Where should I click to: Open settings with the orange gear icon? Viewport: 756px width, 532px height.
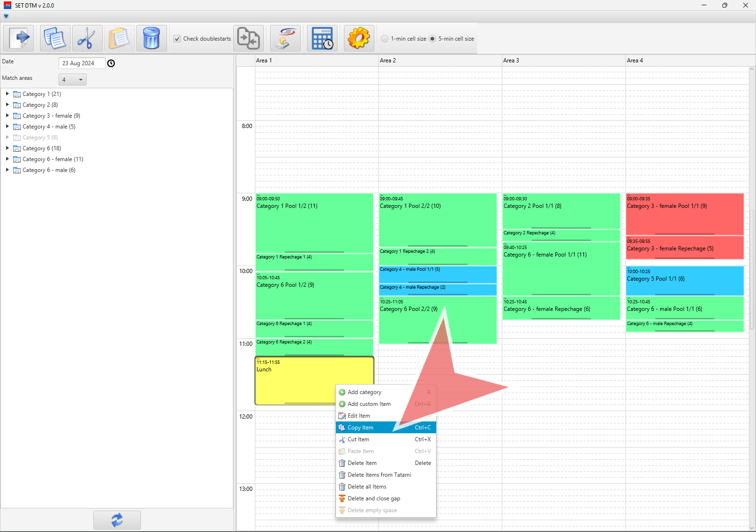click(x=359, y=38)
